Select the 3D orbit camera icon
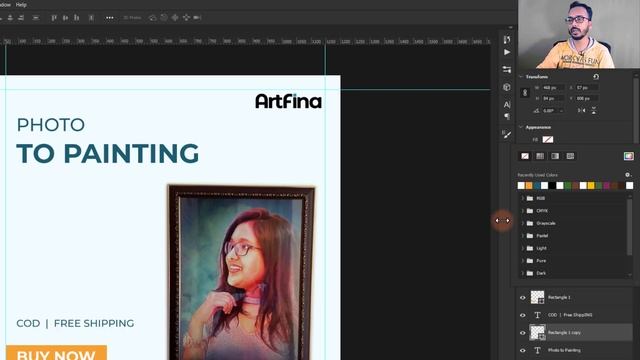Screen dimensions: 640x360 152,18
